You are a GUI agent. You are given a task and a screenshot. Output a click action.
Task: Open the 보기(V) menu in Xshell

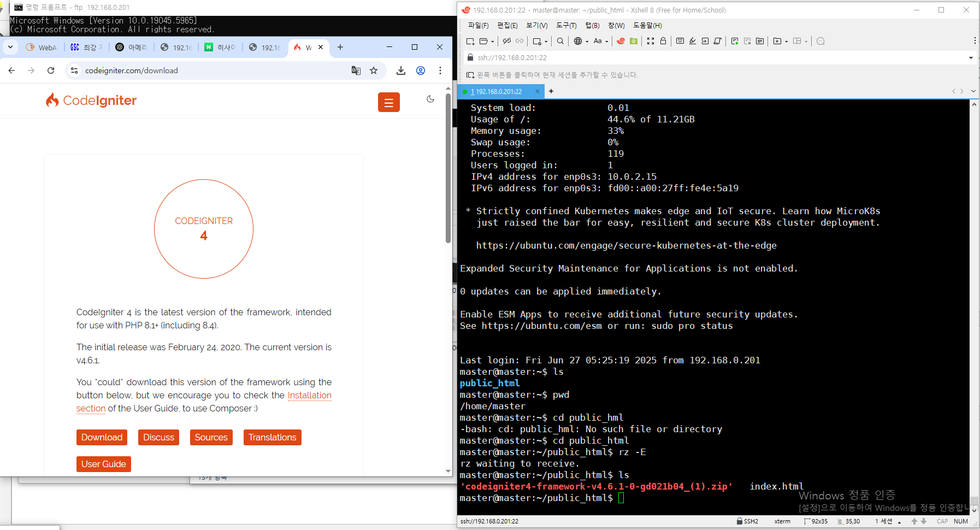click(x=536, y=26)
